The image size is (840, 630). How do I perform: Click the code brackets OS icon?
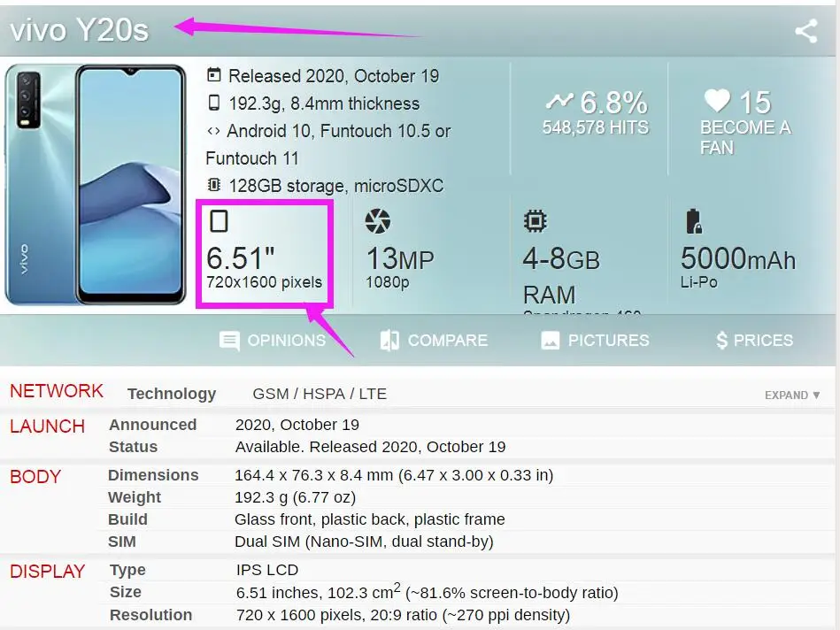tap(213, 131)
